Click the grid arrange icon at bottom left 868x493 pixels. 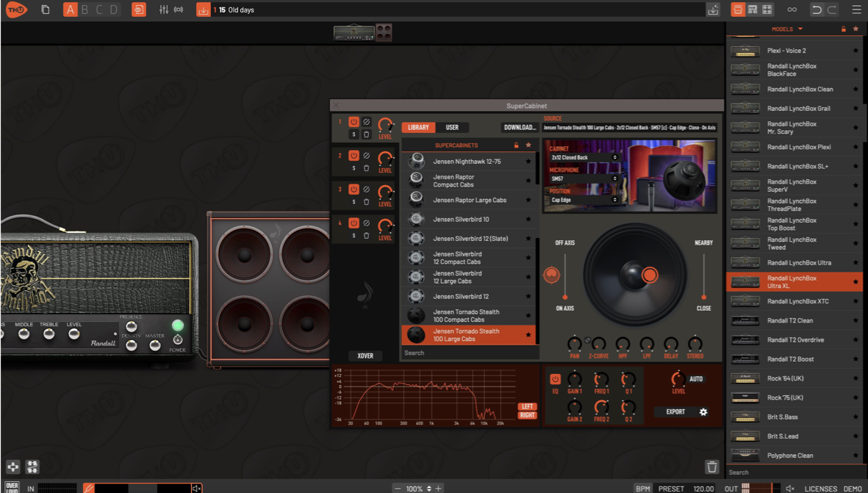tap(32, 467)
